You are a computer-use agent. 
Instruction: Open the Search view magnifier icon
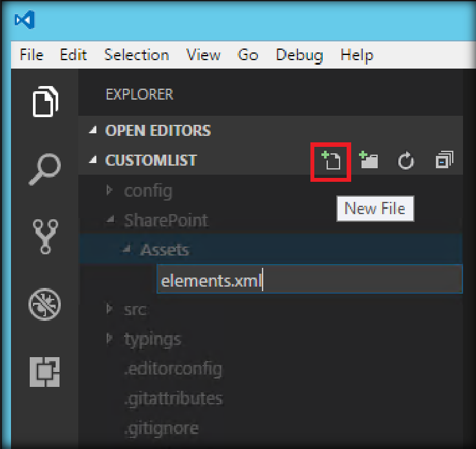coord(45,169)
